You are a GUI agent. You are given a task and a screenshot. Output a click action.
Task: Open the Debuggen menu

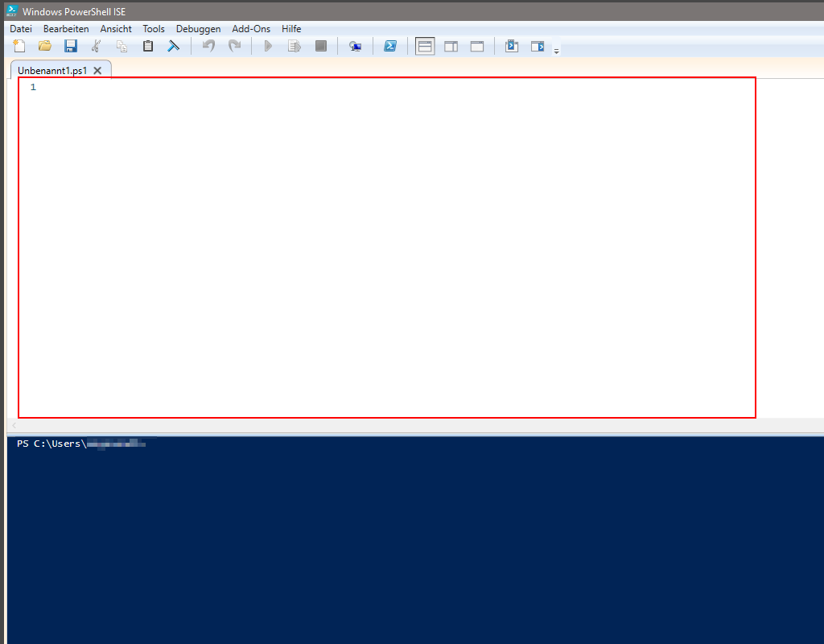click(x=198, y=28)
